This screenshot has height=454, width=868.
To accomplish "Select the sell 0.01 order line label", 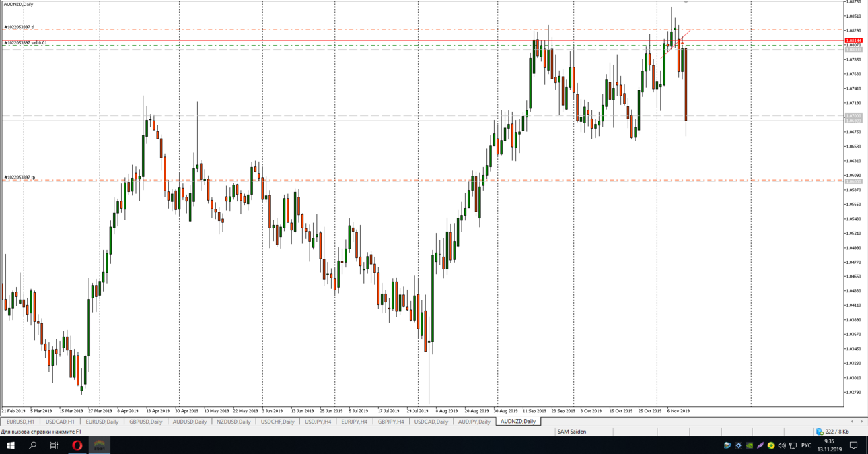I will pyautogui.click(x=26, y=43).
